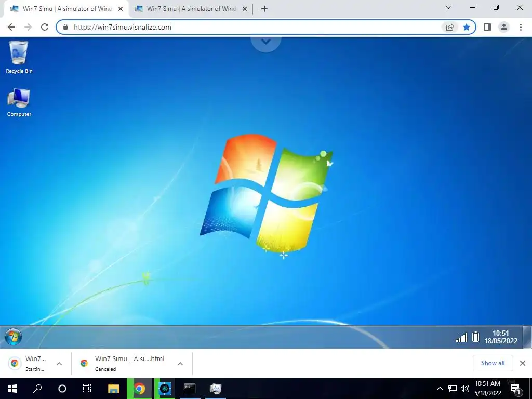Expand options for canceled html download
The width and height of the screenshot is (532, 399).
(x=180, y=364)
